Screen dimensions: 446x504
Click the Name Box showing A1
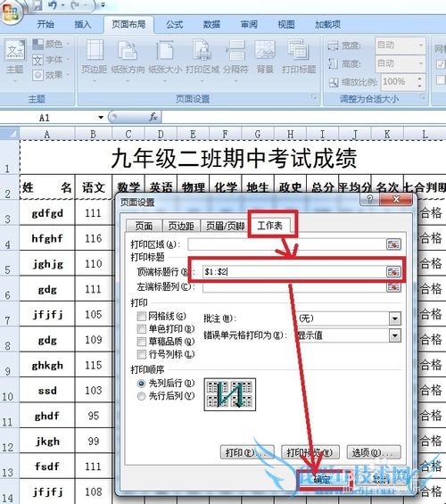coord(48,118)
